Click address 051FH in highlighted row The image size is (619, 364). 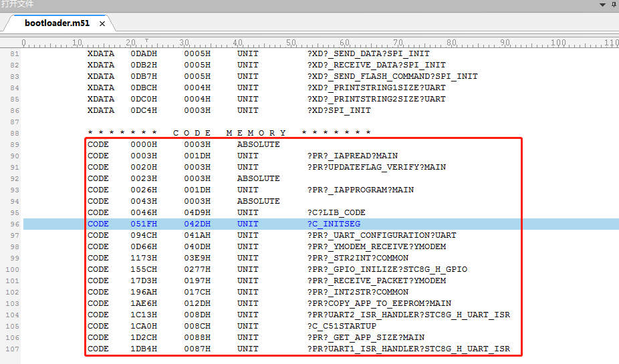[x=144, y=224]
